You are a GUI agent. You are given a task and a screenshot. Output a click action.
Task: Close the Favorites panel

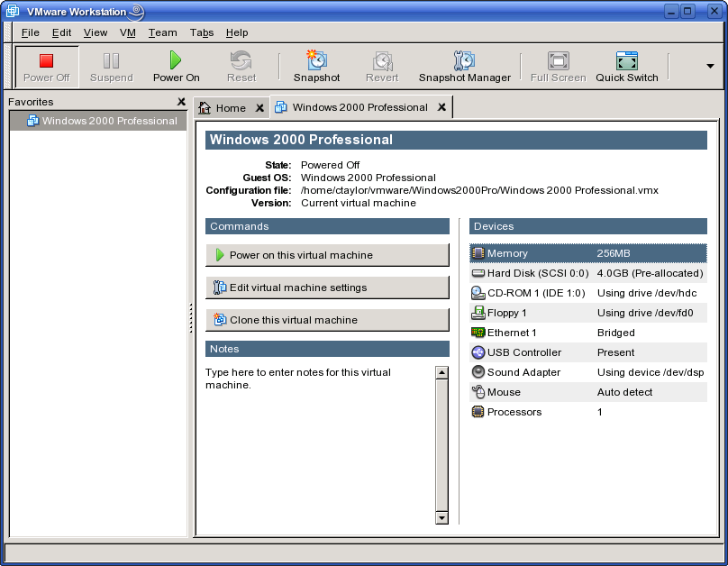click(181, 102)
